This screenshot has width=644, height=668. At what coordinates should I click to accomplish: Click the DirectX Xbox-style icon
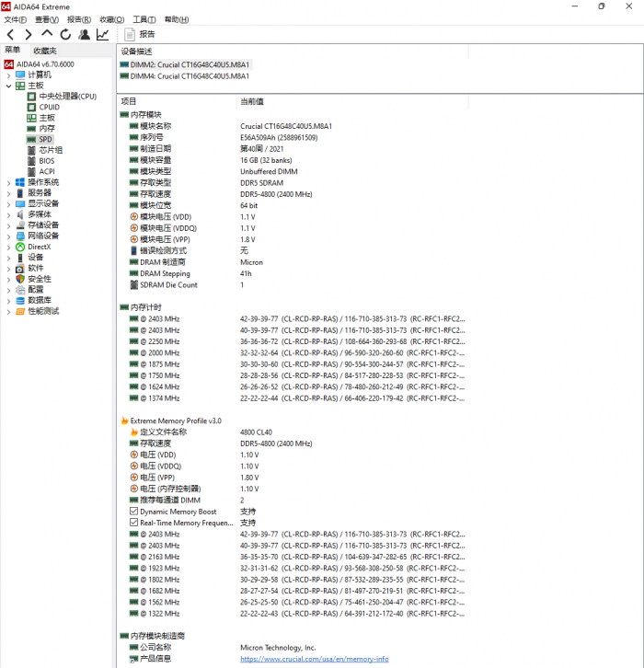[x=20, y=248]
